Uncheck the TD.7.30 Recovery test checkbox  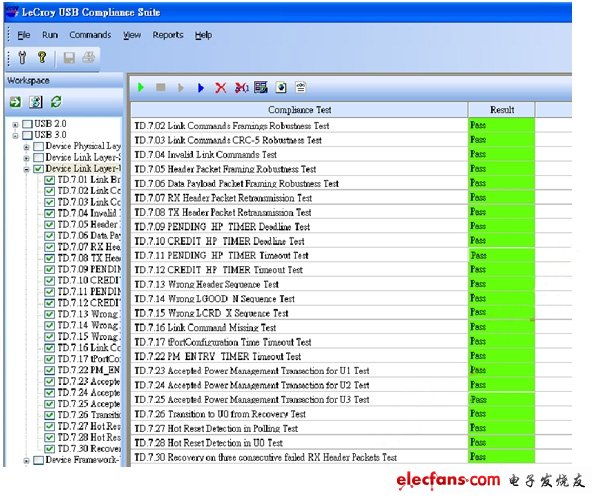(x=50, y=449)
